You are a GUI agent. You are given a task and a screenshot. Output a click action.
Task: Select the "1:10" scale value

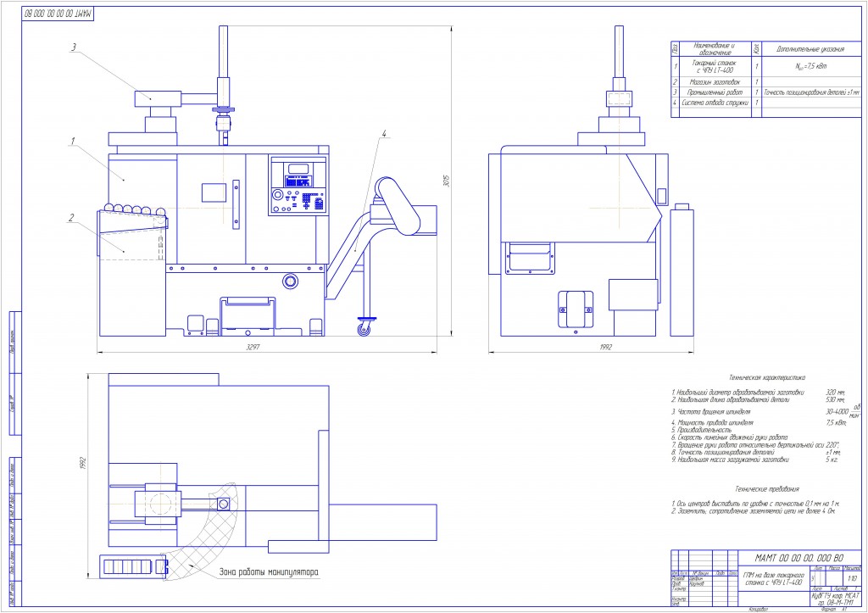point(853,579)
